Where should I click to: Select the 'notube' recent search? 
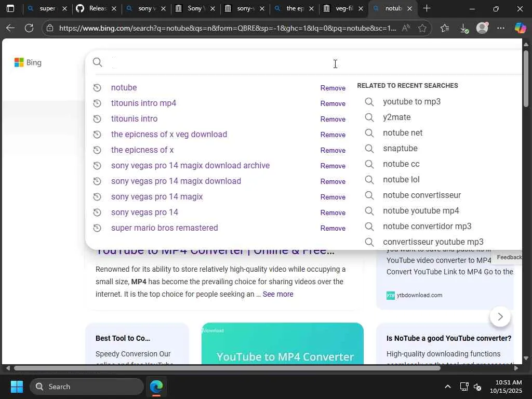click(124, 87)
